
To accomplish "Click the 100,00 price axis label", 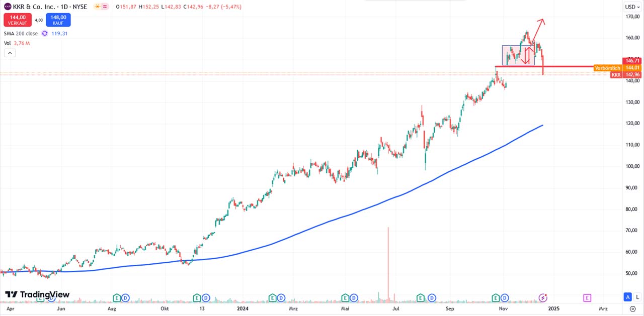I will (x=632, y=166).
